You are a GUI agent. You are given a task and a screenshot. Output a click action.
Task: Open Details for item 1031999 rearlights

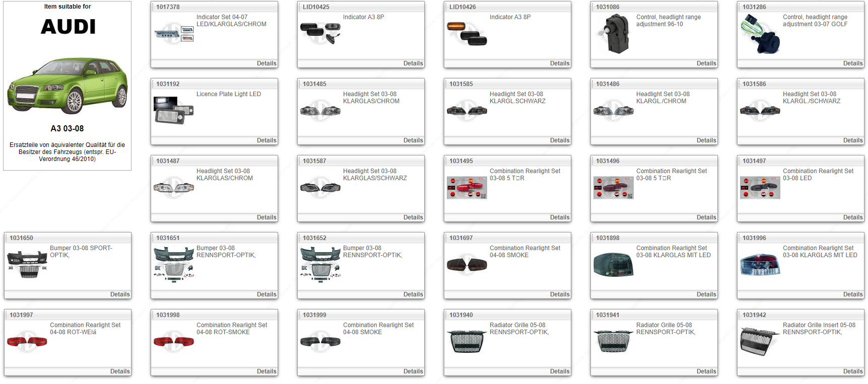coord(413,371)
